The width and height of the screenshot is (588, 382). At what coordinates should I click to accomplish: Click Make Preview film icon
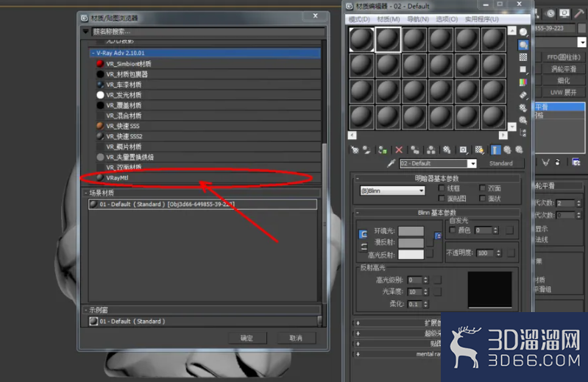[x=523, y=95]
